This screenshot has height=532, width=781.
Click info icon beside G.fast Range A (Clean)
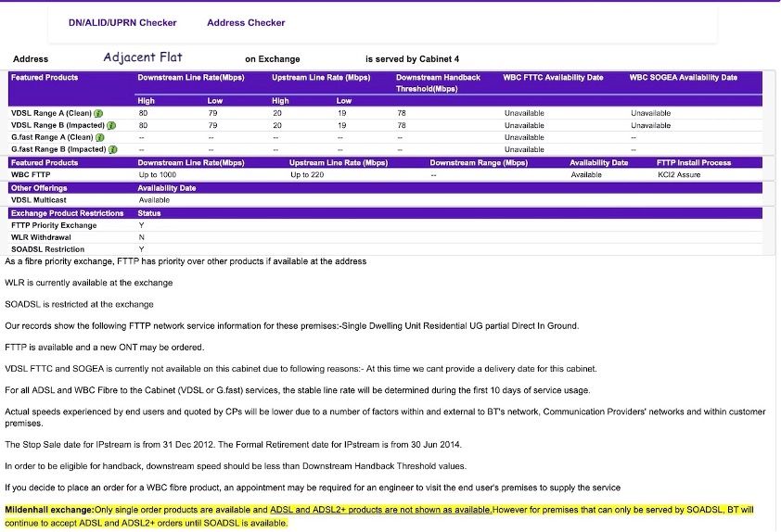pos(100,137)
